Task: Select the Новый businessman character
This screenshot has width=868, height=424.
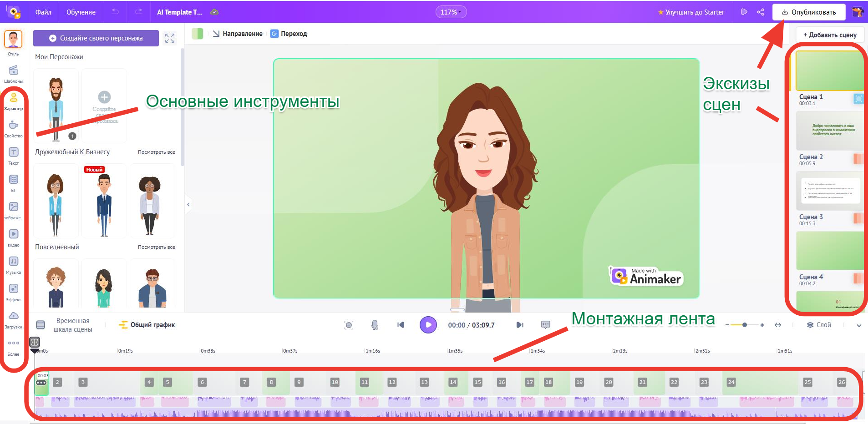Action: [x=104, y=201]
